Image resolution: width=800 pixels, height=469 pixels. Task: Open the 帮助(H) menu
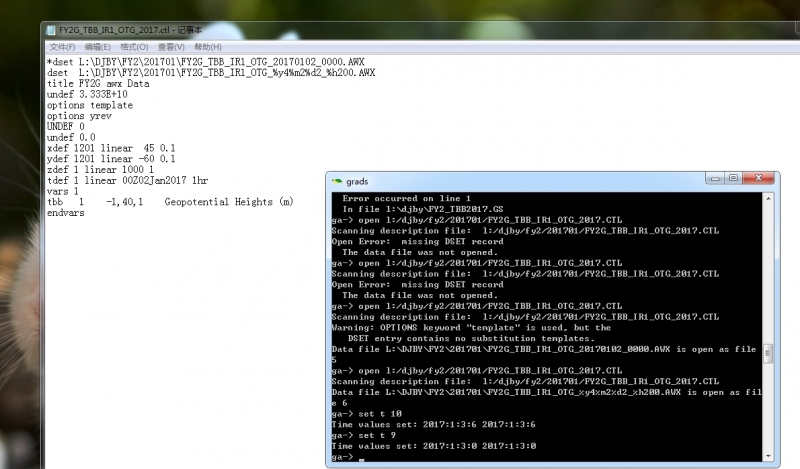[x=208, y=47]
